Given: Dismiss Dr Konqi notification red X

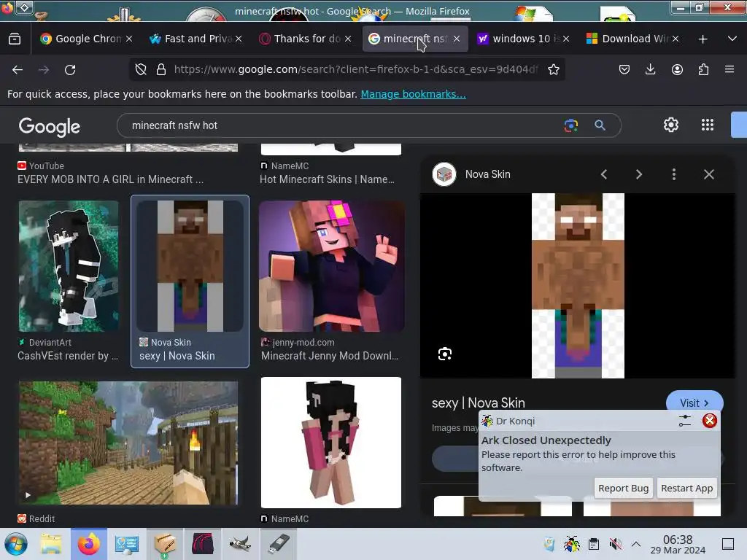Looking at the screenshot, I should point(709,421).
